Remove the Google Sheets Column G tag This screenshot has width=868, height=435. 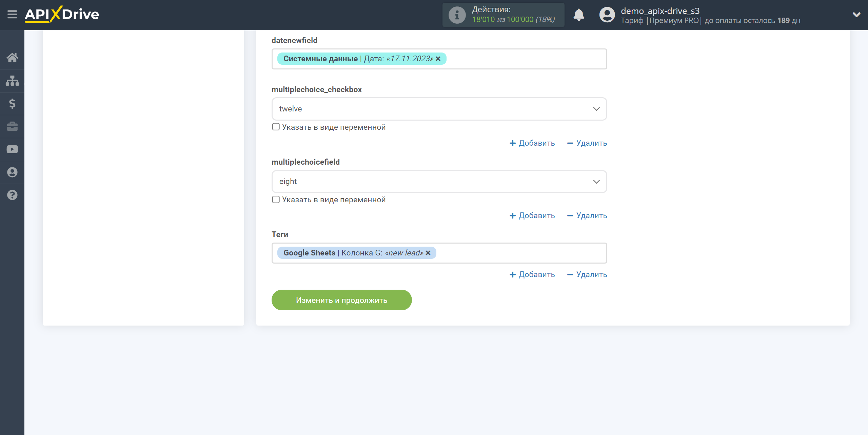coord(428,253)
